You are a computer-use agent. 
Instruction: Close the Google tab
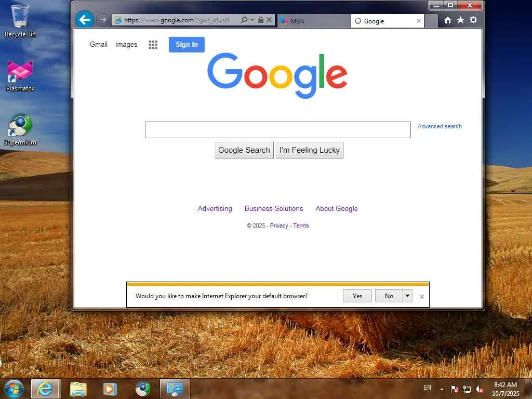click(418, 21)
